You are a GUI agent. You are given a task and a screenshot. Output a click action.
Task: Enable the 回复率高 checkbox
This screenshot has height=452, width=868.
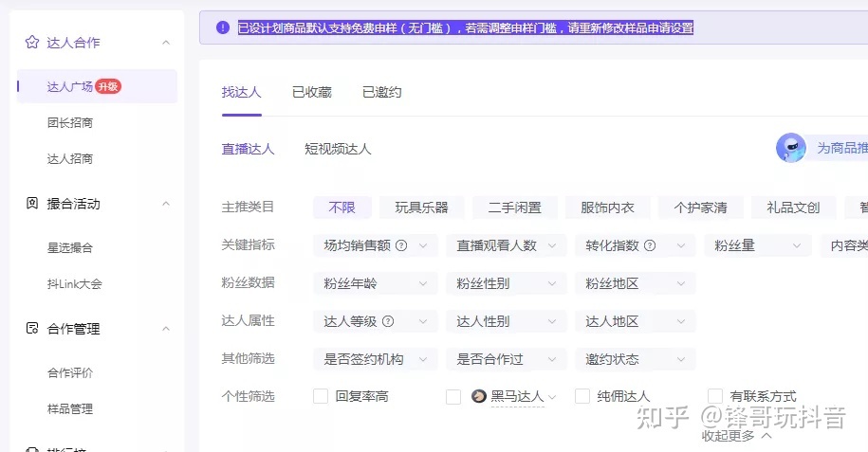click(321, 396)
